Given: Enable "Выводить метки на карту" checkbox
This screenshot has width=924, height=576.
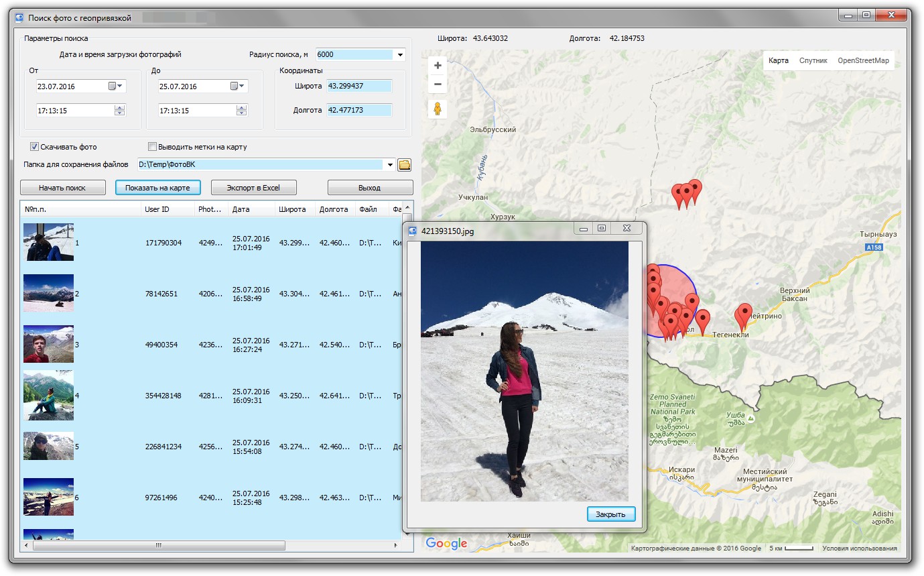Looking at the screenshot, I should pos(152,147).
